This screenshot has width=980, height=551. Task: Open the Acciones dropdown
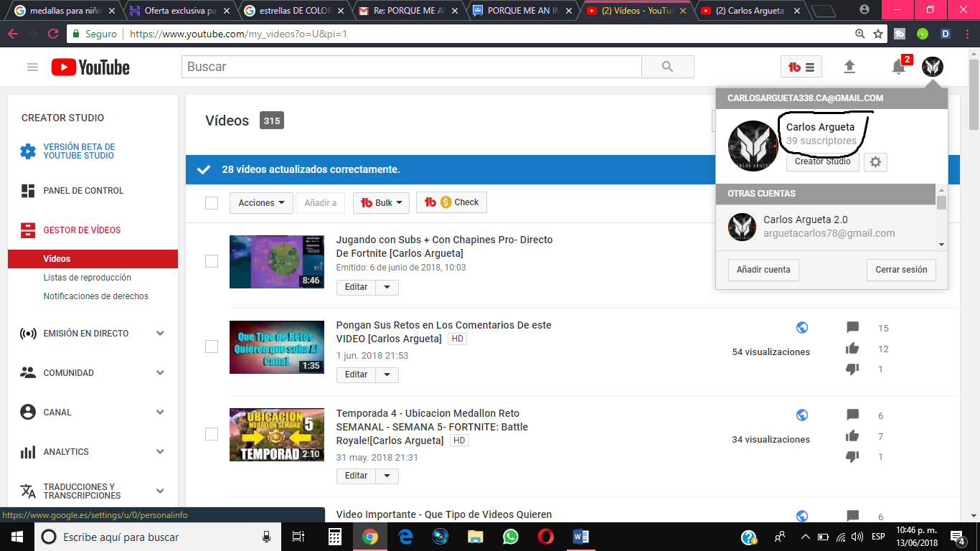tap(261, 203)
